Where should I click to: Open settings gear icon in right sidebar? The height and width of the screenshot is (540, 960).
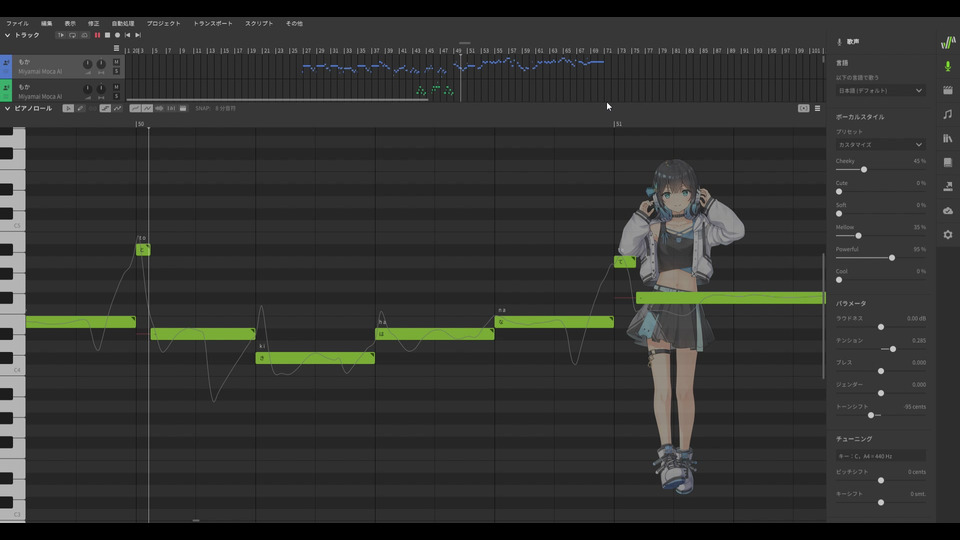coord(948,234)
